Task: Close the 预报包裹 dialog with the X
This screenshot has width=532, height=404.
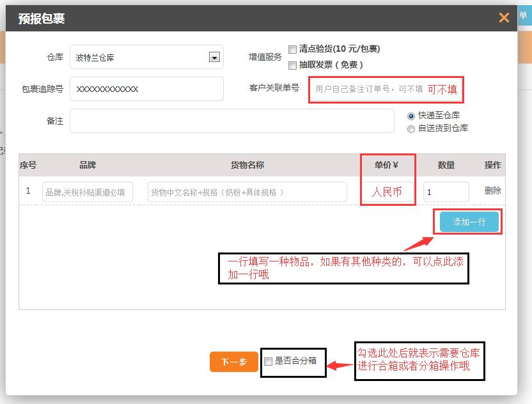Action: click(504, 17)
